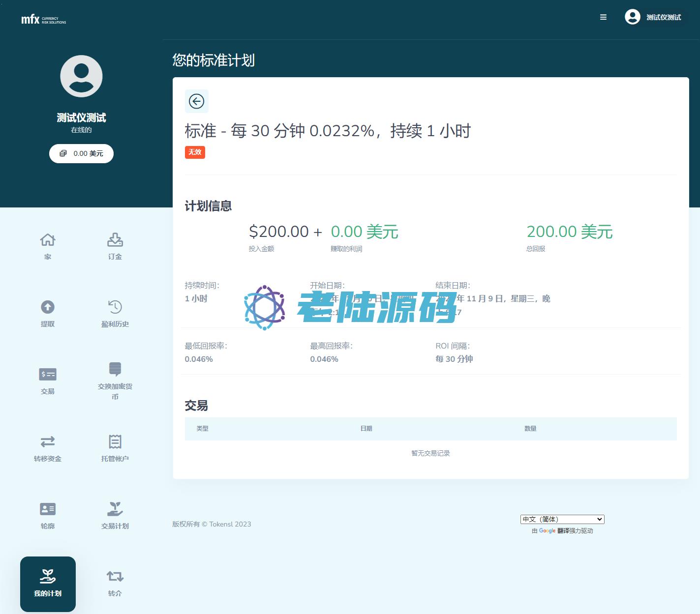Expand the language selector dropdown
Screen dimensions: 700x614
pos(562,519)
